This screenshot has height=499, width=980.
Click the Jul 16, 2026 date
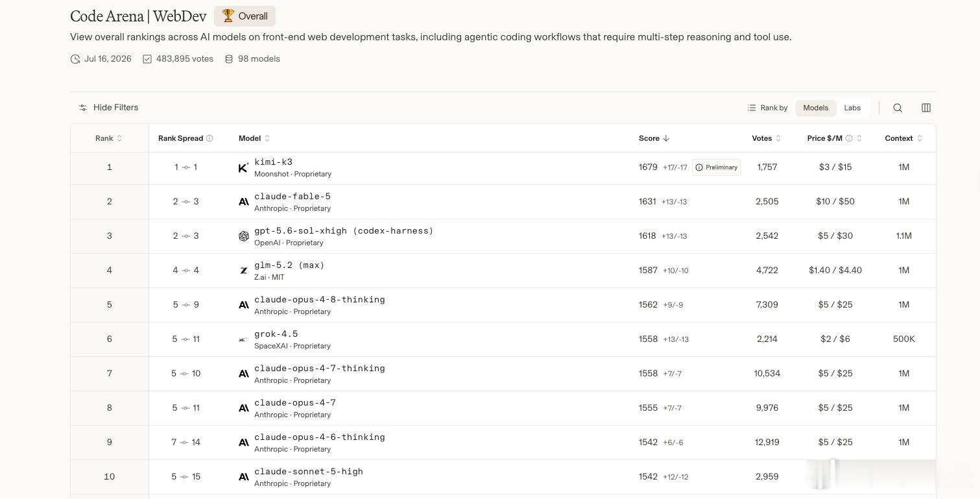coord(108,59)
